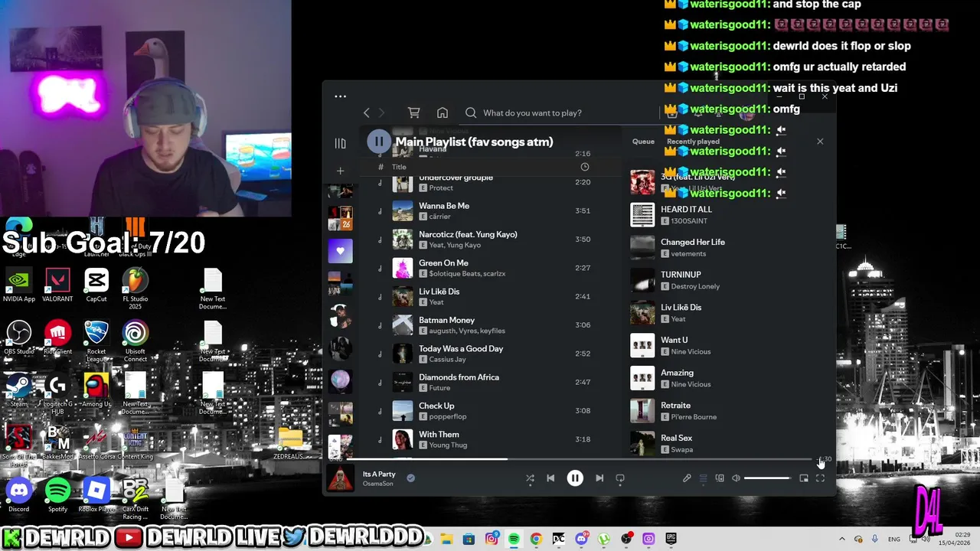Toggle repeat mode
This screenshot has height=551, width=980.
tap(620, 478)
